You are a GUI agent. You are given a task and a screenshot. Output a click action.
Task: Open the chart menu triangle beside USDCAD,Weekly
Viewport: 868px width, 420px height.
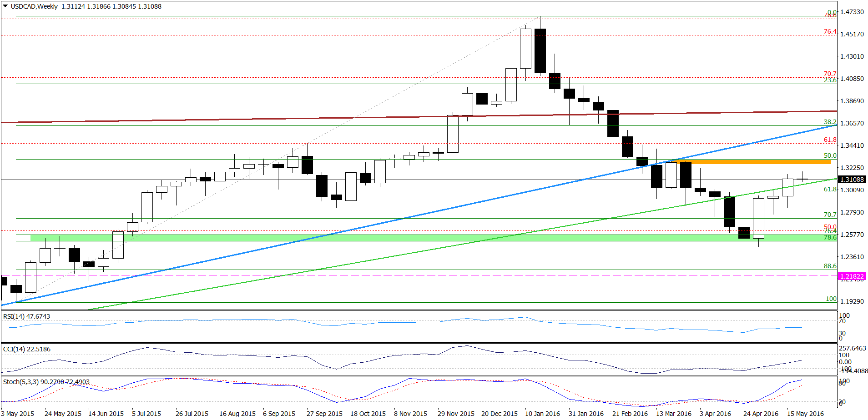[5, 6]
